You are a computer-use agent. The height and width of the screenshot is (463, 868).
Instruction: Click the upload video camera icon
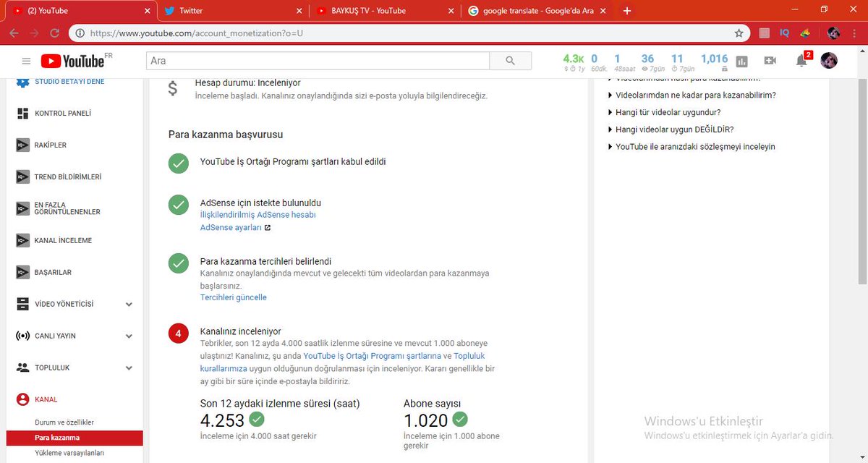click(x=770, y=61)
